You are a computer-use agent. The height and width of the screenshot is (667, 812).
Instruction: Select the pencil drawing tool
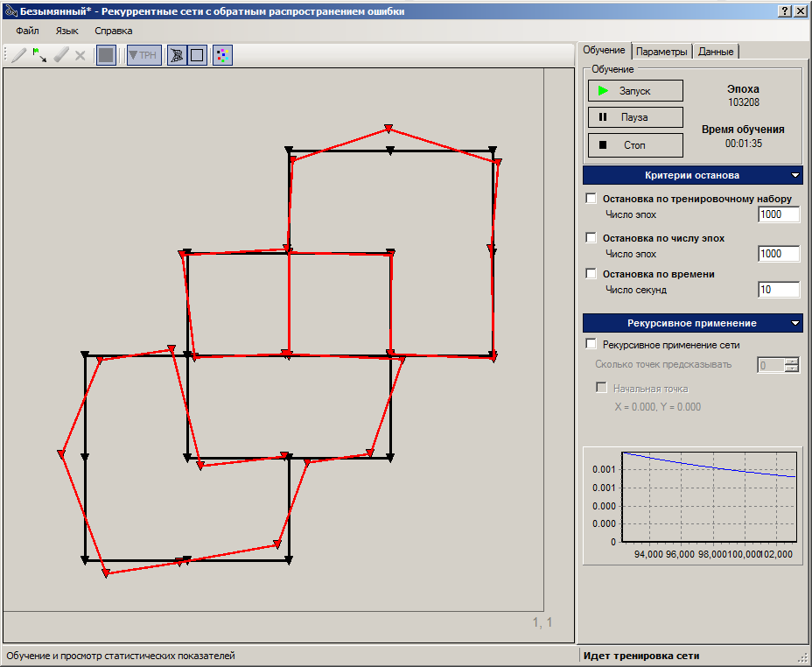(x=19, y=55)
